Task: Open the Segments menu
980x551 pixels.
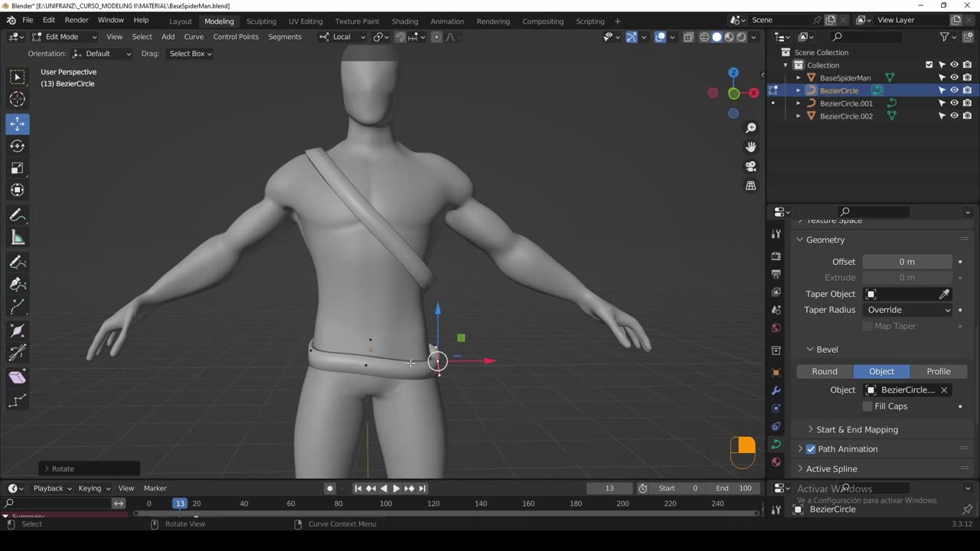Action: click(x=285, y=37)
